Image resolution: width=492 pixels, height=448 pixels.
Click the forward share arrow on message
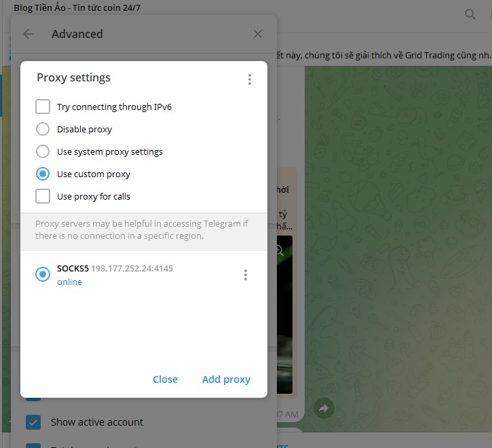pos(324,408)
